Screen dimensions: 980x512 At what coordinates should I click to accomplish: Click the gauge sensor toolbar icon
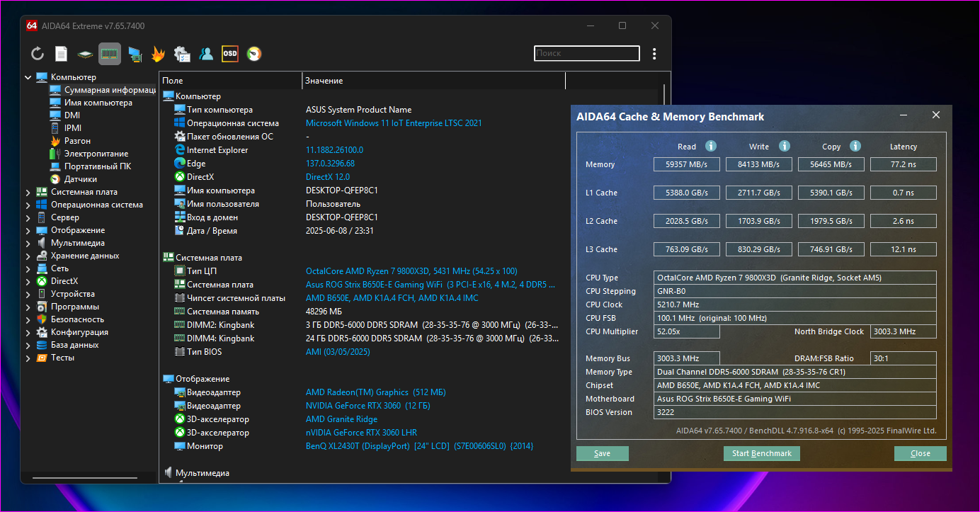coord(254,54)
